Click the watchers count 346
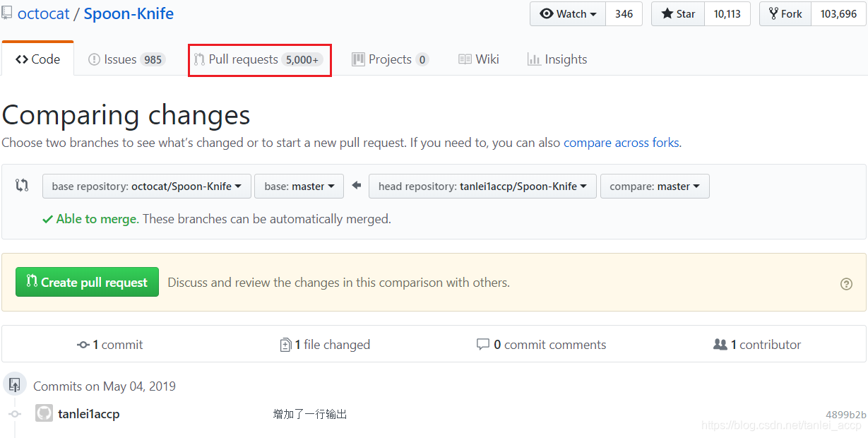The height and width of the screenshot is (438, 868). (624, 13)
